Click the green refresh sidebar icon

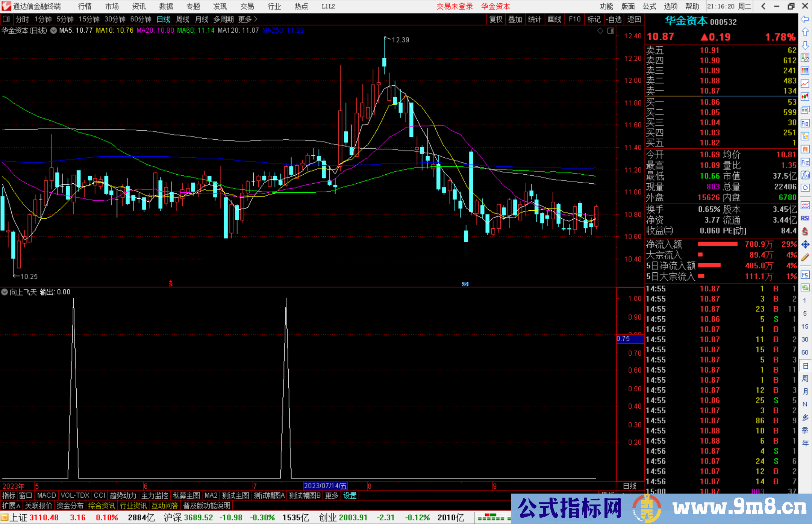pos(805,288)
